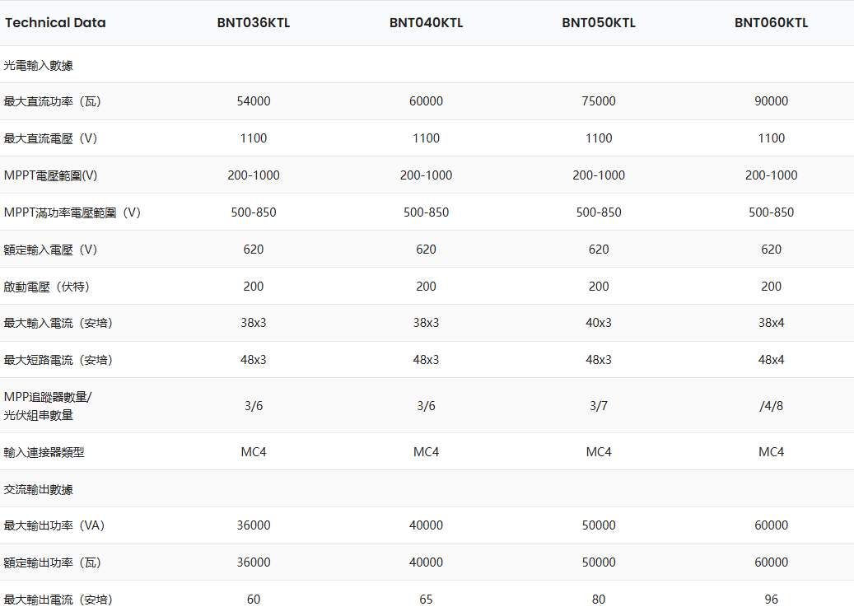This screenshot has height=616, width=854.
Task: Select the BNT050KTL column header
Action: click(599, 23)
